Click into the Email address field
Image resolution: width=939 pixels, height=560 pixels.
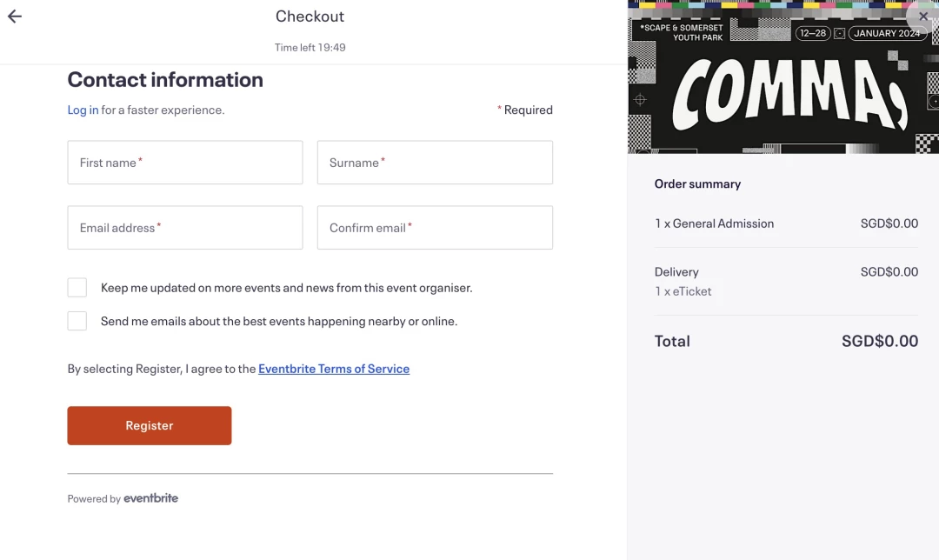coord(185,228)
